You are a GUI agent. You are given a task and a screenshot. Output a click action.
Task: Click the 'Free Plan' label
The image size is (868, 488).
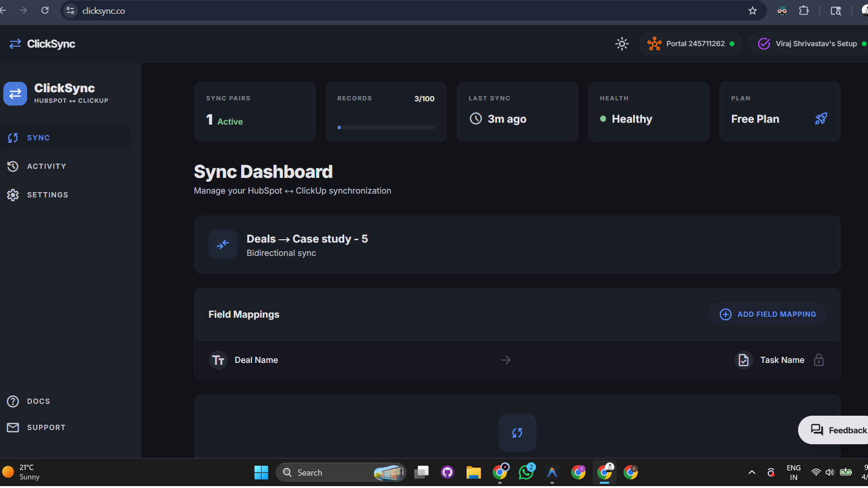pos(755,119)
